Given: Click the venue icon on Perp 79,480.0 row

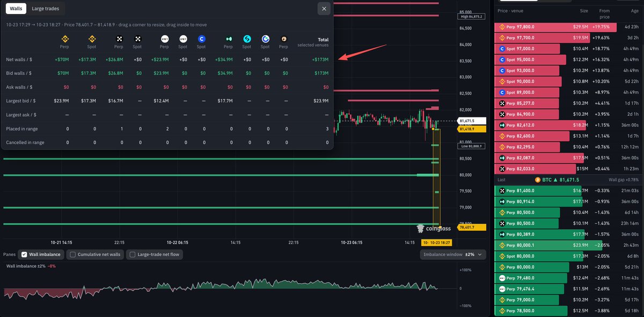Looking at the screenshot, I should tap(503, 278).
